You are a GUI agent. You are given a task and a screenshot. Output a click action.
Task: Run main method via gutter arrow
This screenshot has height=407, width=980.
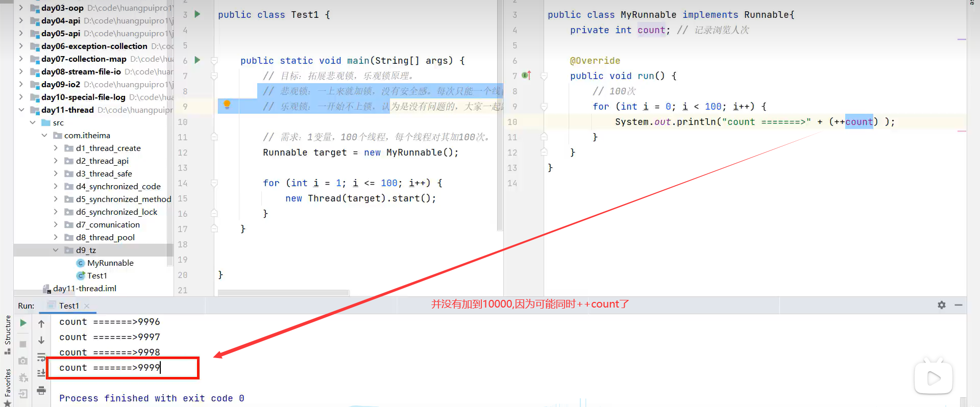point(198,60)
